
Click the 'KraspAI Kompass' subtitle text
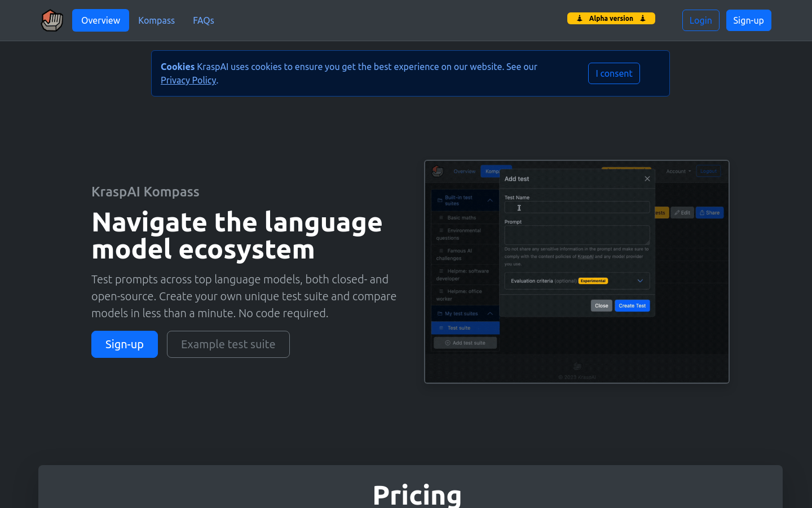[145, 192]
